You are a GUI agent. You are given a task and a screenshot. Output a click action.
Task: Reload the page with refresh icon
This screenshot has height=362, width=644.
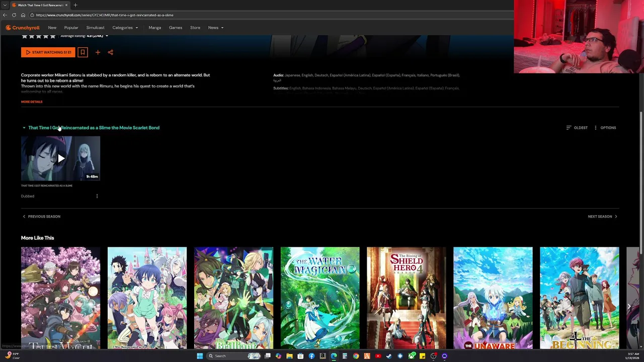point(14,15)
